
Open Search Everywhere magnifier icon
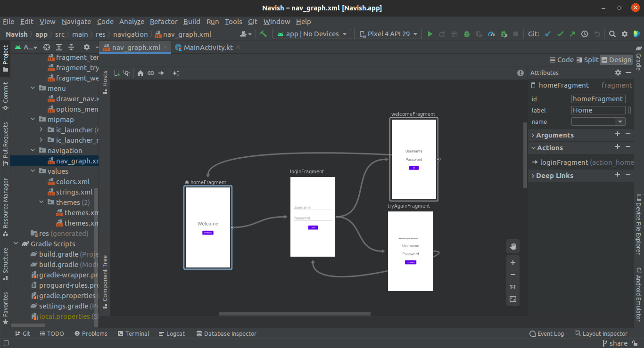coord(612,34)
